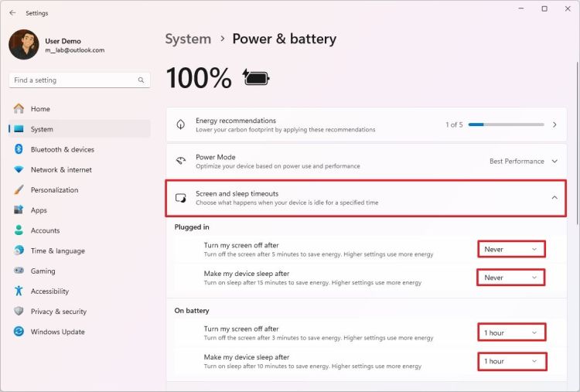
Task: Open the Apps settings page
Action: click(x=39, y=210)
